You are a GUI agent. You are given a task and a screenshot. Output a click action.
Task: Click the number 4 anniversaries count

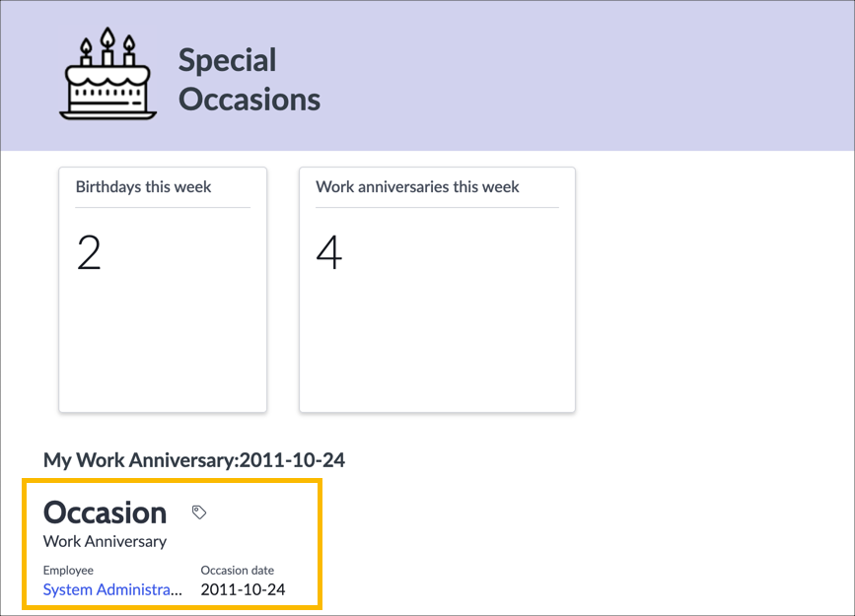point(329,253)
